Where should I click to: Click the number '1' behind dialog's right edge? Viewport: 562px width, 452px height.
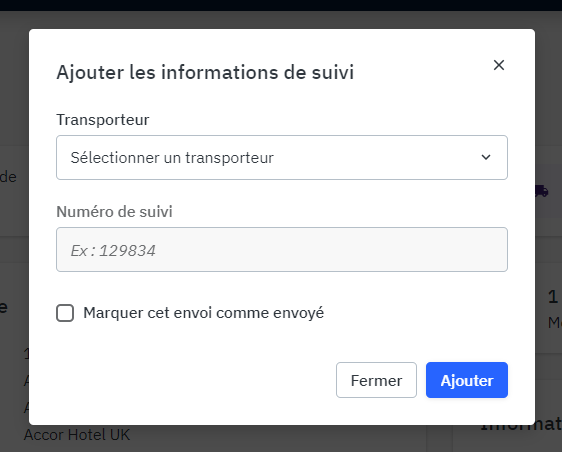pos(553,297)
